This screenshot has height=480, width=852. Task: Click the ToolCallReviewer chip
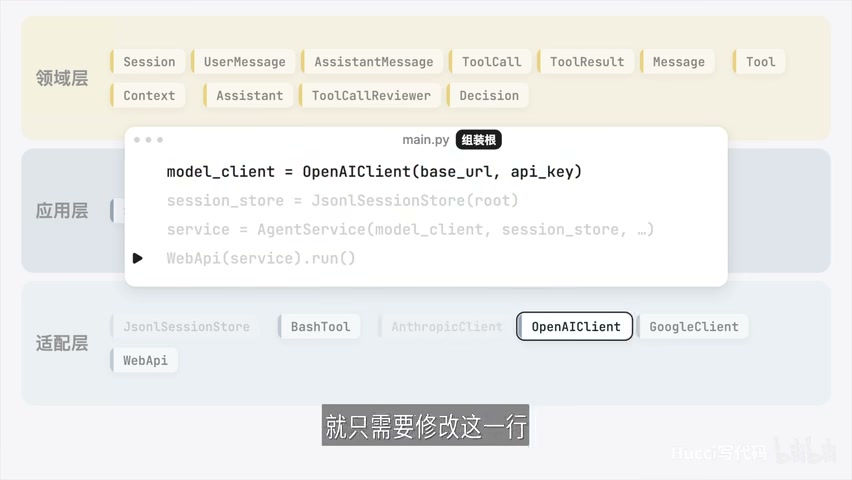(370, 96)
